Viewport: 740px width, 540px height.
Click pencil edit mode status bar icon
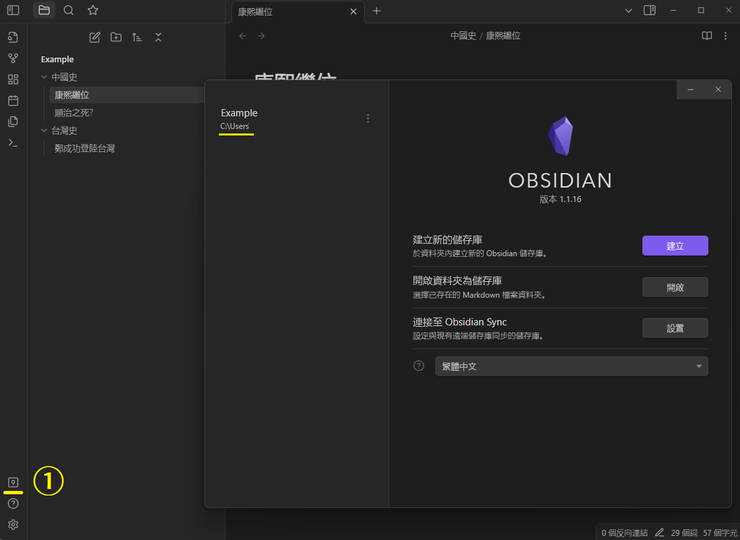(659, 532)
